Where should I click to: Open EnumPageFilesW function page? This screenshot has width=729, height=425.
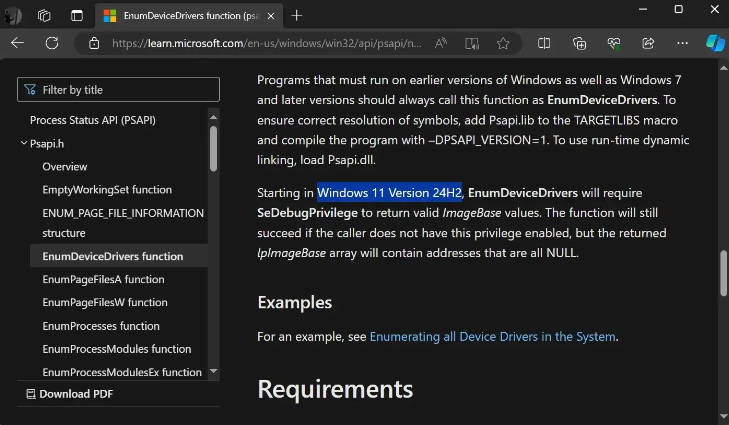tap(105, 302)
